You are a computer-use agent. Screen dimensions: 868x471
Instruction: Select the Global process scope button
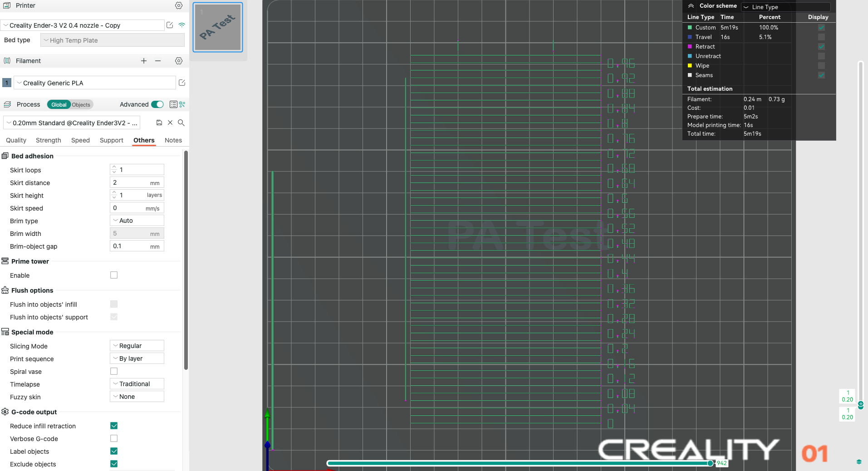pos(59,105)
